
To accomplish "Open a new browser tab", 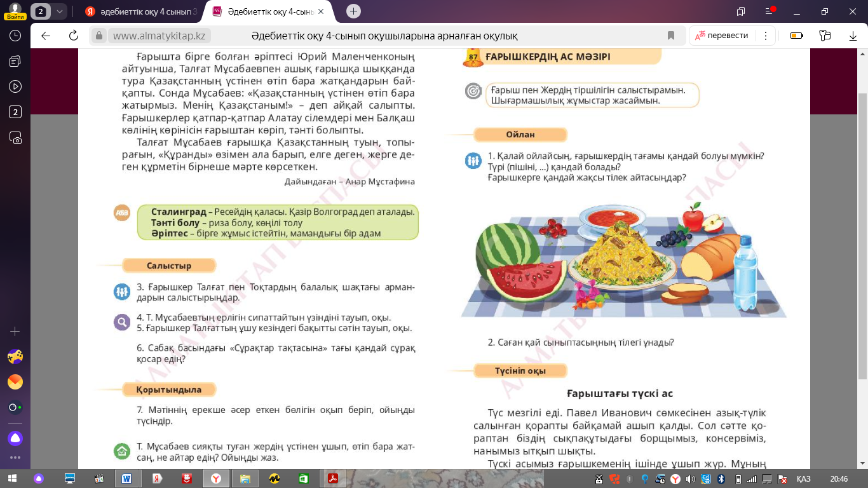I will tap(354, 11).
